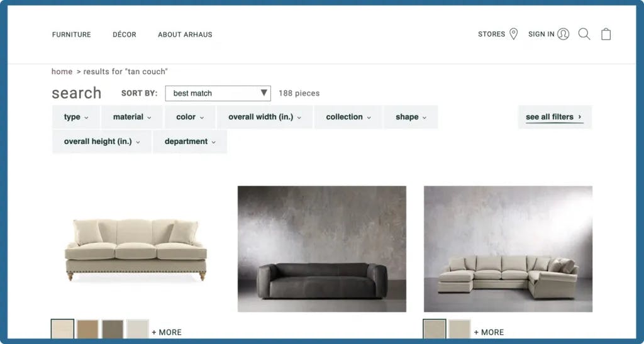Open the sign in account icon
Viewport: 644px width, 344px height.
pyautogui.click(x=563, y=34)
